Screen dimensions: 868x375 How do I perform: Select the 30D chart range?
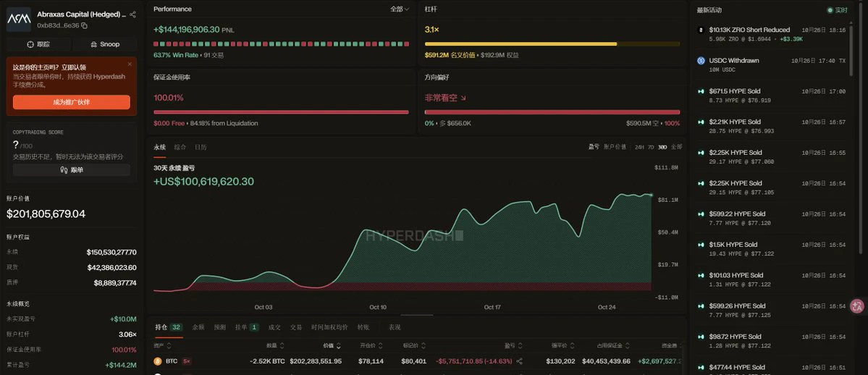coord(662,147)
